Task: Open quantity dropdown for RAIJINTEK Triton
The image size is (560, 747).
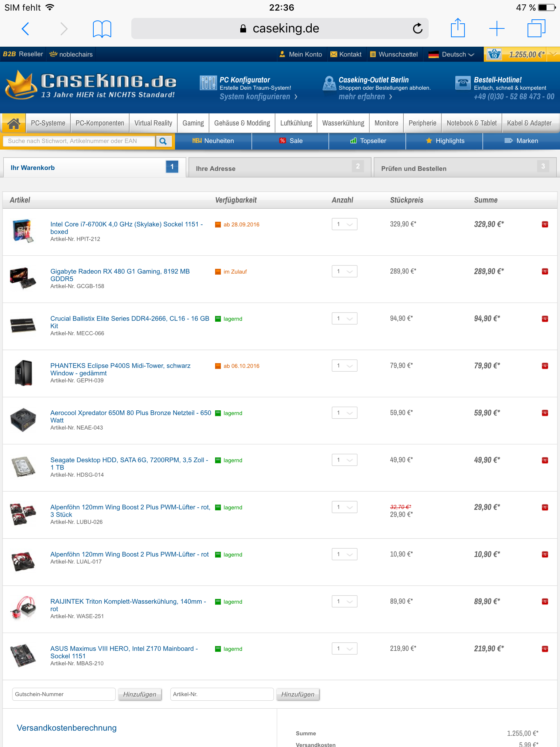Action: click(345, 601)
